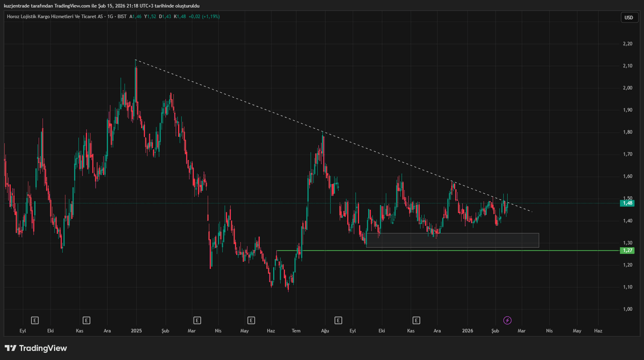Open the earnings E marker above May 2025
Viewport: 644px width, 360px height.
tap(251, 320)
